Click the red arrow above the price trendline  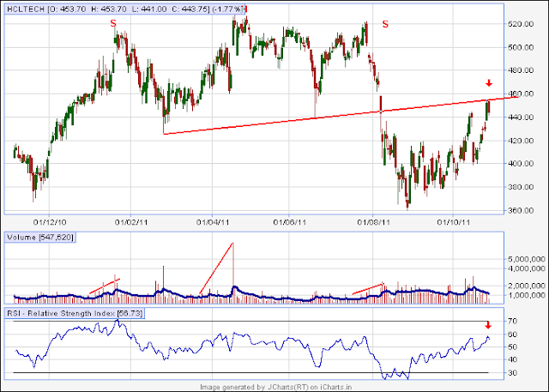(489, 83)
